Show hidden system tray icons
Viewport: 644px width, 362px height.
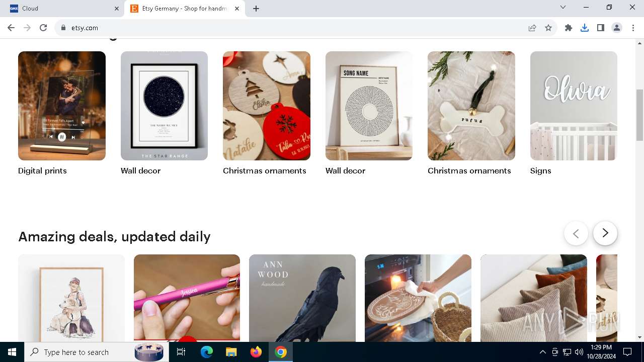point(542,352)
